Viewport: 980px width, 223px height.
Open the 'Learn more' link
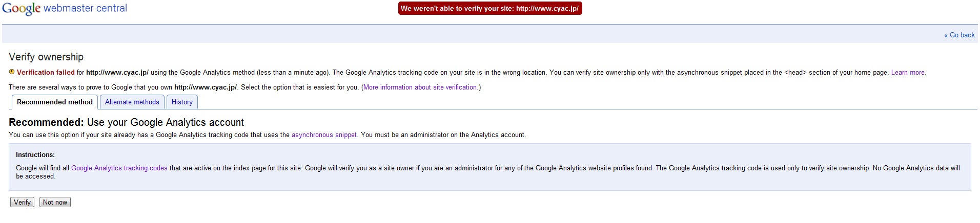point(908,73)
